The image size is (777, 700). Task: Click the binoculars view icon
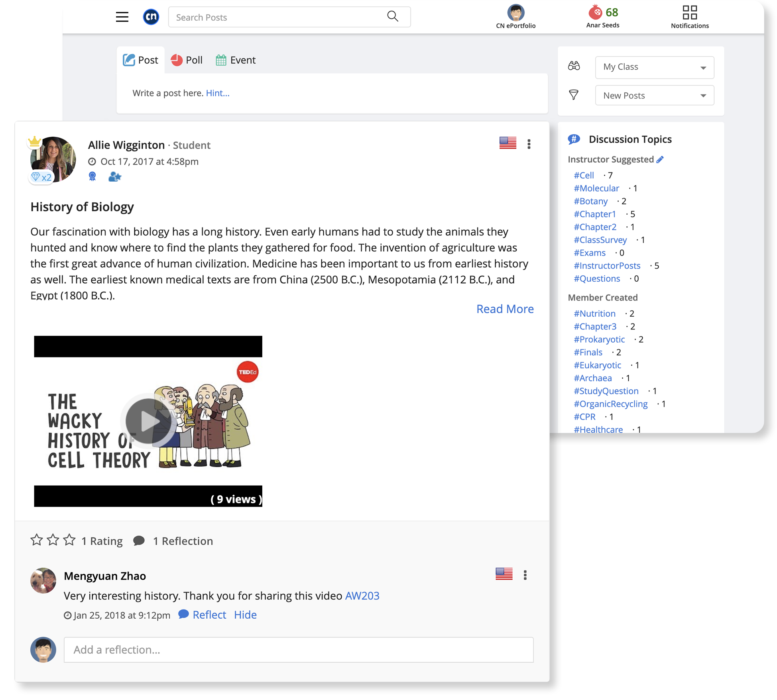(x=574, y=66)
